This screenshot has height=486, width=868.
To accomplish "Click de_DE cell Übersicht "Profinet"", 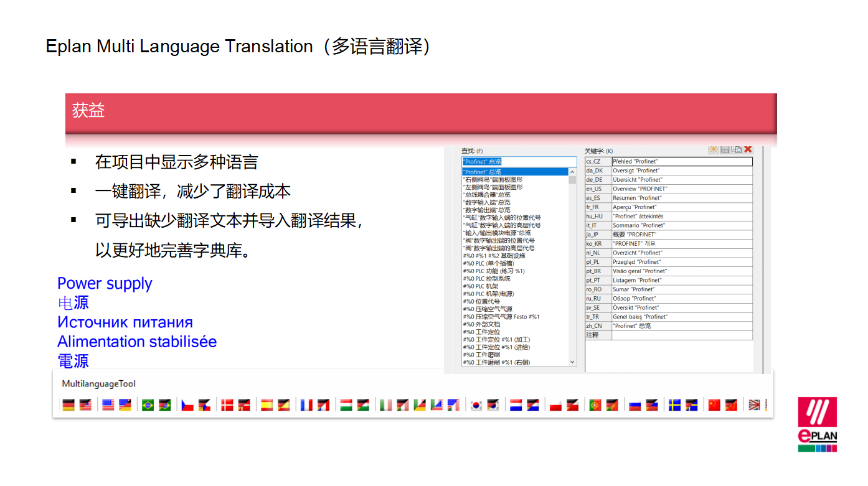I will point(682,180).
